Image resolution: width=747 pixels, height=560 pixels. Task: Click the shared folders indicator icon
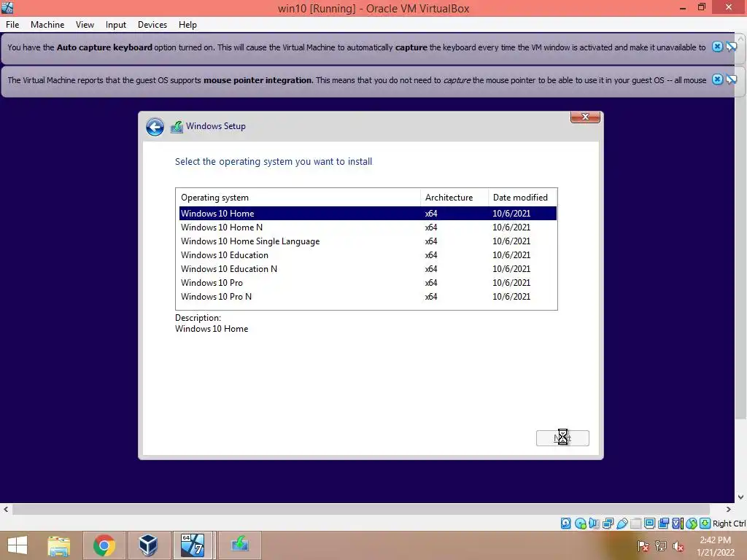[635, 524]
